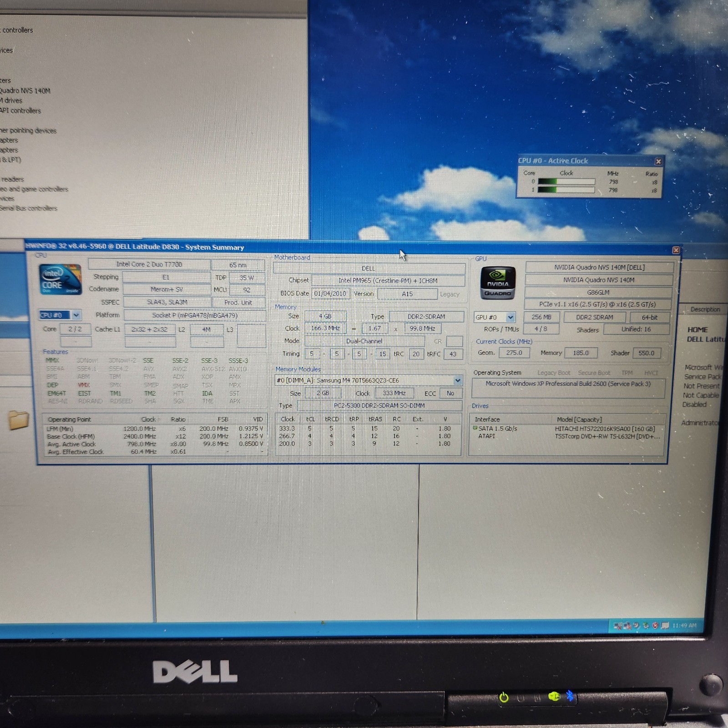Close the HWiNFO System Summary window

point(676,250)
